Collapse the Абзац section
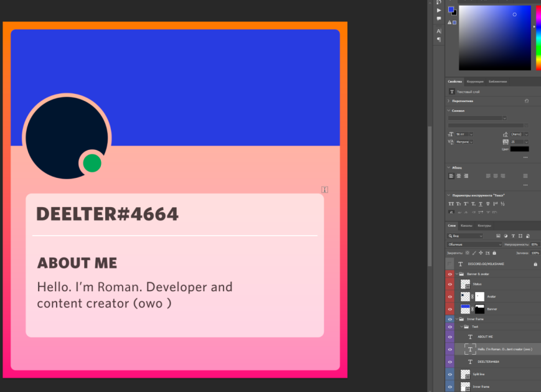Screen dimensions: 541x392 (x=448, y=167)
